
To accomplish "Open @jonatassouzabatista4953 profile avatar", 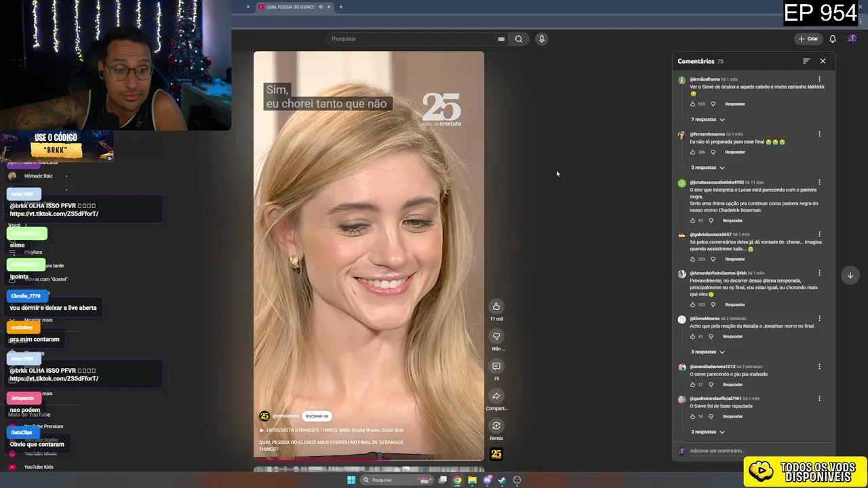I will [682, 183].
